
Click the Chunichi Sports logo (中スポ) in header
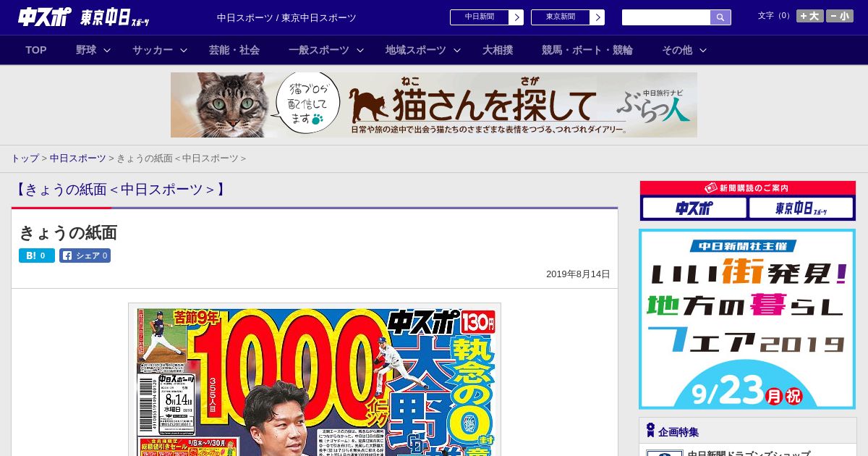pos(44,17)
